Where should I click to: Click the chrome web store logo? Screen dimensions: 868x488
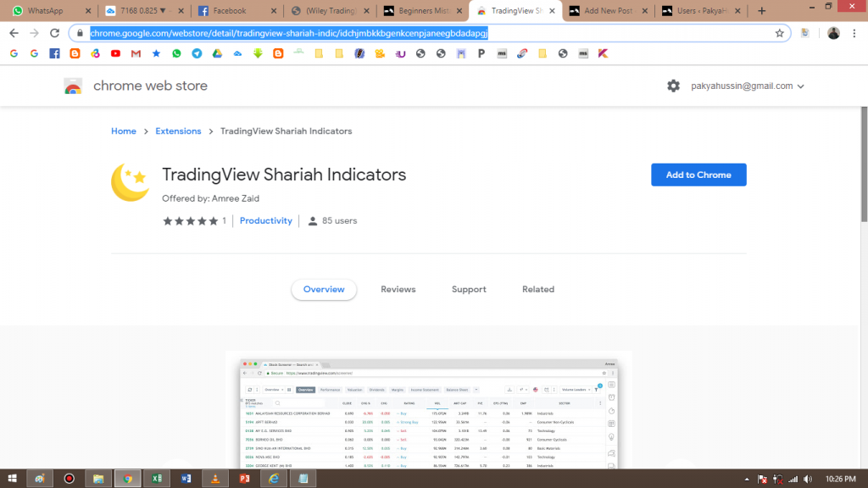[73, 86]
